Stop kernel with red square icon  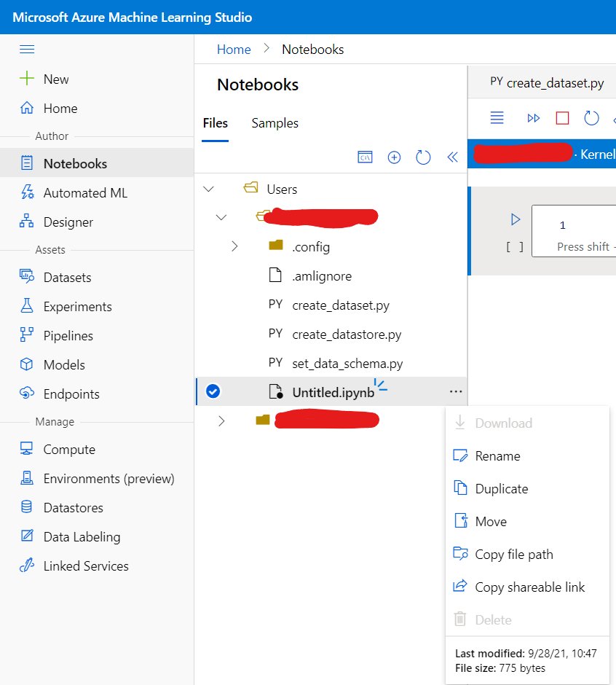[562, 118]
